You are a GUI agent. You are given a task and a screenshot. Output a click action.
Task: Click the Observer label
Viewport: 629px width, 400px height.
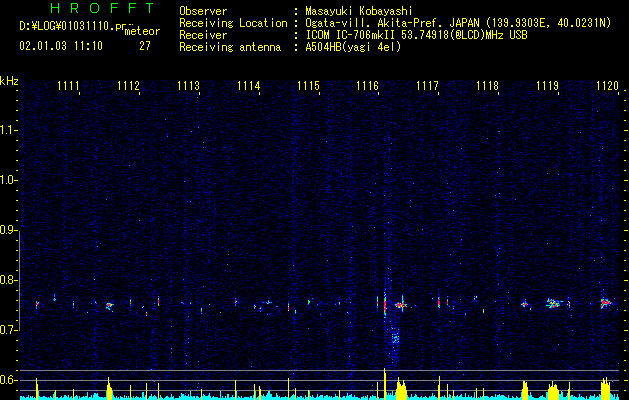click(x=203, y=11)
